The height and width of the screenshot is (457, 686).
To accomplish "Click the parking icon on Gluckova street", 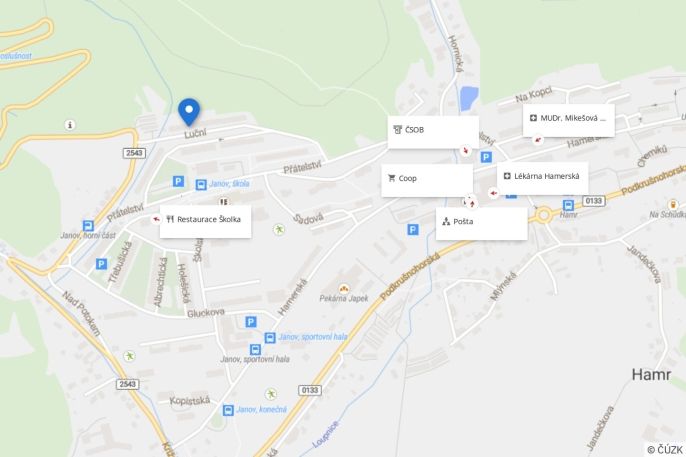I will (251, 322).
